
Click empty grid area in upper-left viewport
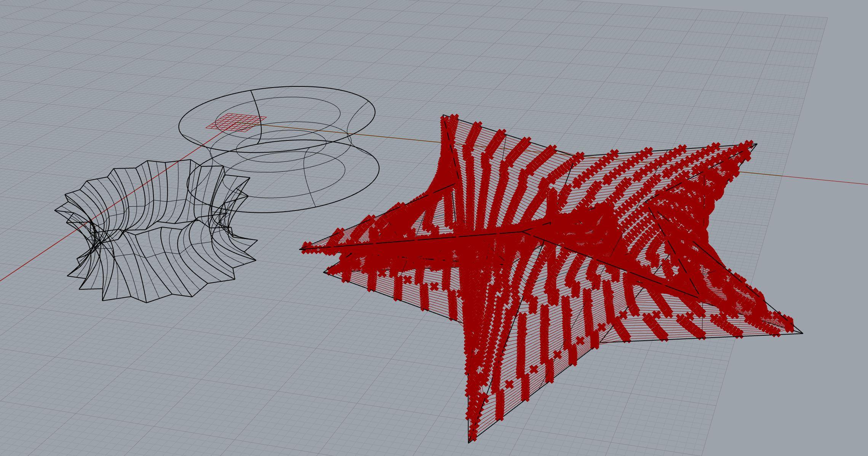pos(76,57)
